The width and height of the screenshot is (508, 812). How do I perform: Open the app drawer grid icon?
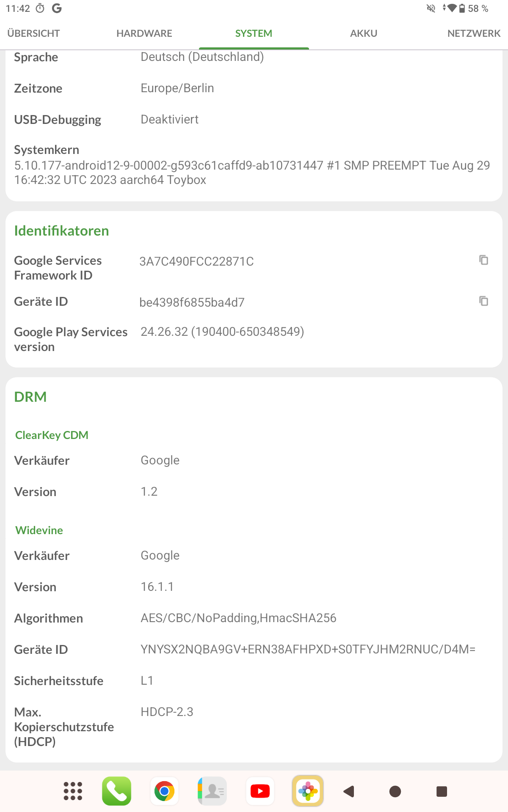[73, 791]
